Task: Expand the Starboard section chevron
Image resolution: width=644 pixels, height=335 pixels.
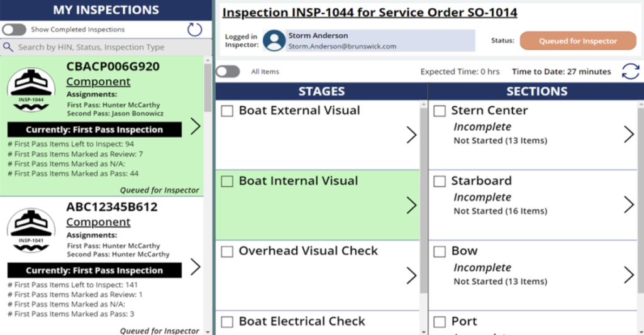Action: (628, 205)
